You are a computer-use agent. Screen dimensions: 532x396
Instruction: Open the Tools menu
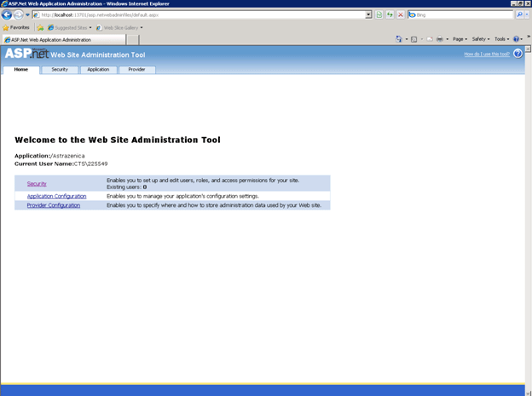tap(501, 39)
